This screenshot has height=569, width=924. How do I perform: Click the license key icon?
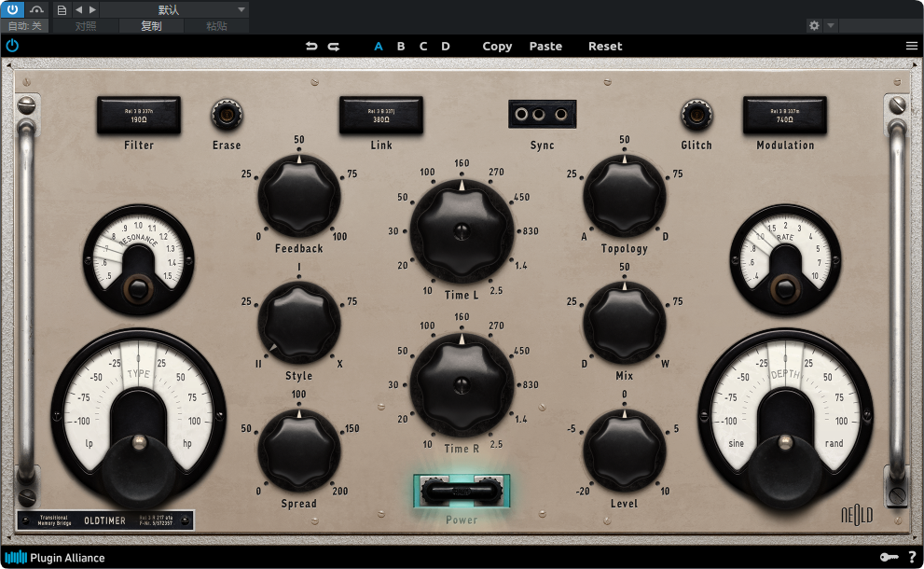[x=890, y=557]
